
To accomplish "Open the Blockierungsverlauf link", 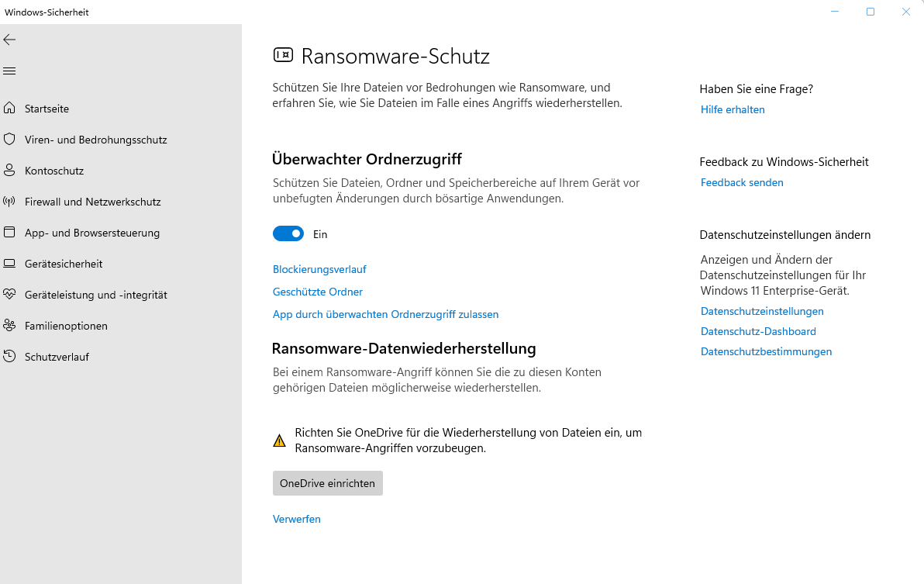I will pyautogui.click(x=319, y=269).
